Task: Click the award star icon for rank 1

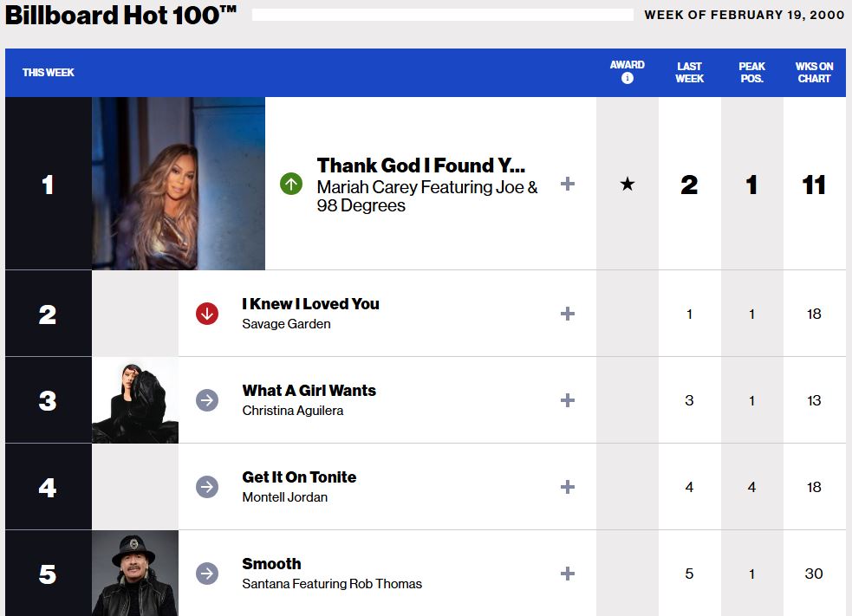Action: point(628,184)
